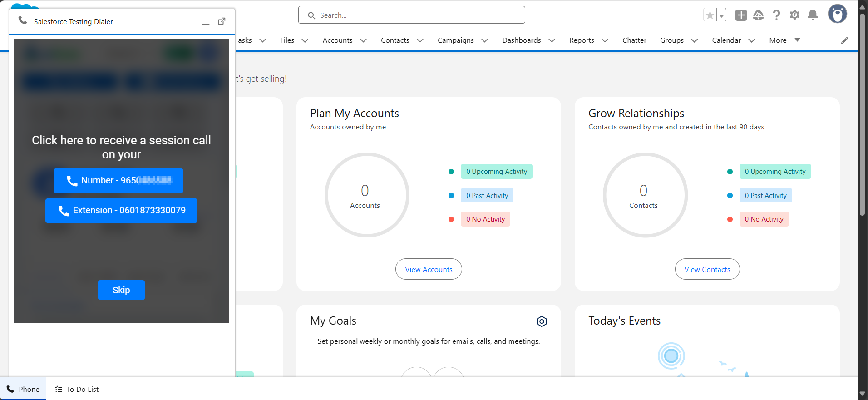Click 0 Past Activity under Plan My Accounts
The height and width of the screenshot is (400, 868).
(x=487, y=196)
